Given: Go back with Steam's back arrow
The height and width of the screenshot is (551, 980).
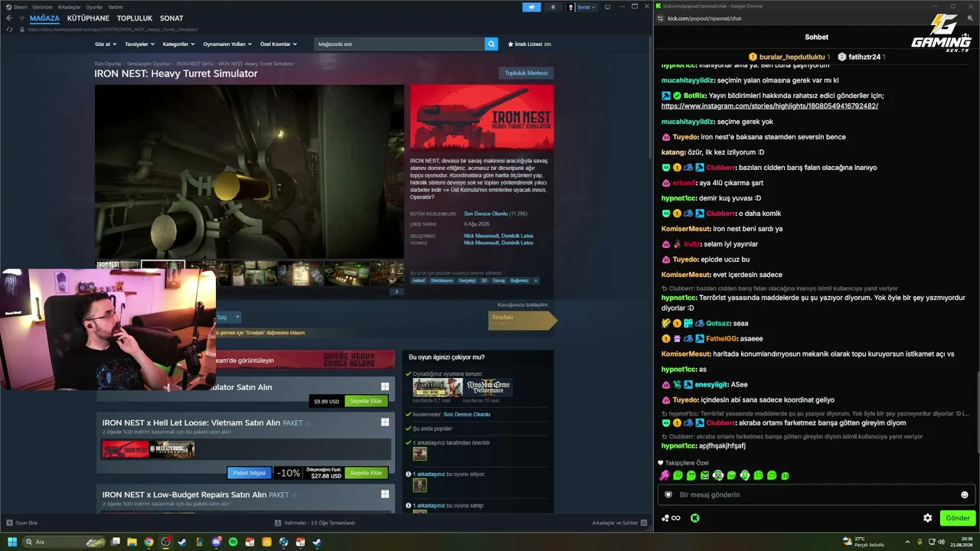Looking at the screenshot, I should pos(9,18).
